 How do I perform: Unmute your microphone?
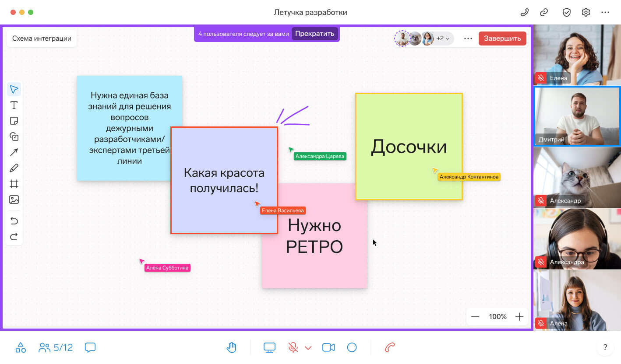(x=293, y=347)
